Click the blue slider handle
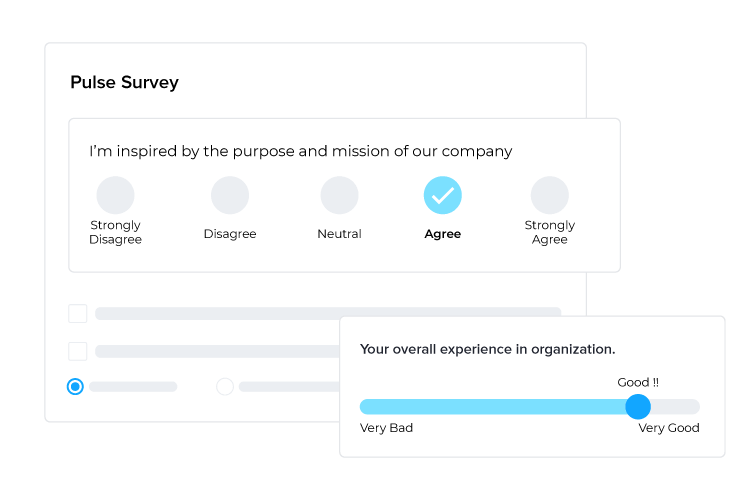The image size is (750, 500). click(x=638, y=407)
